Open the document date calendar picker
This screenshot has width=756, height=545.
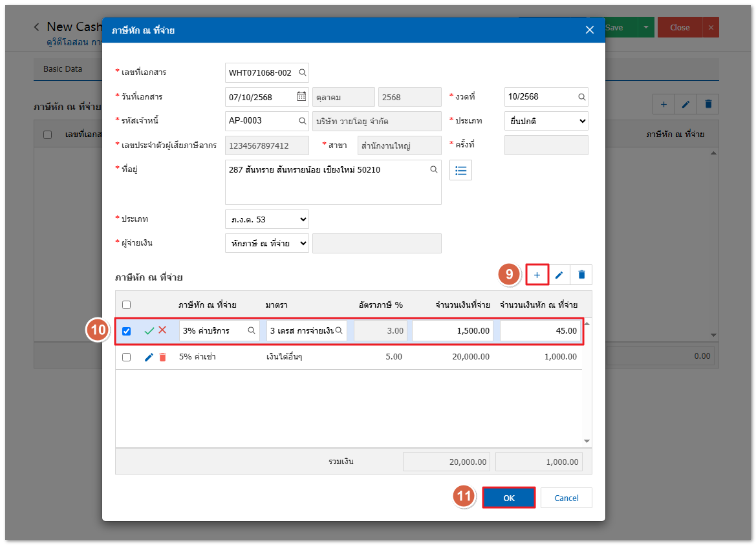tap(301, 97)
